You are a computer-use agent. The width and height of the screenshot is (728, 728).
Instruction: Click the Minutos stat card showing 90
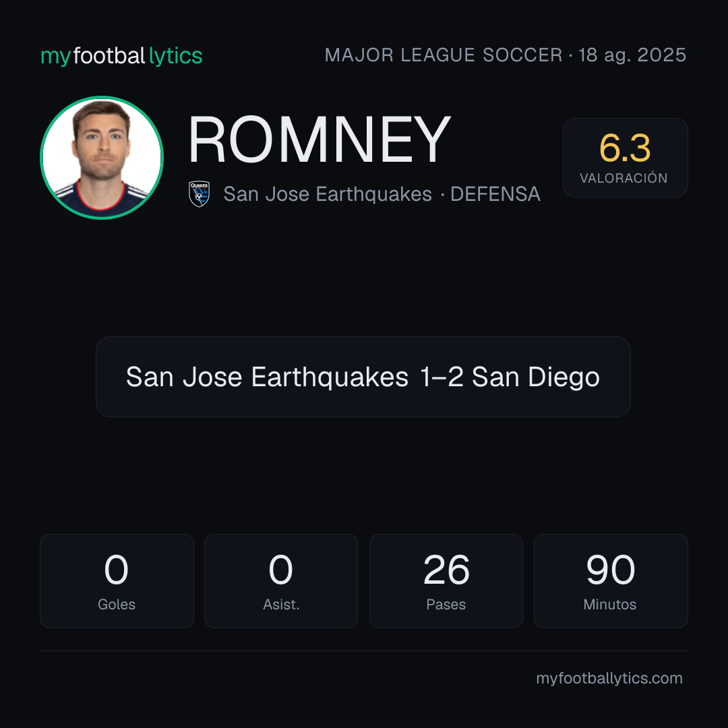click(611, 581)
